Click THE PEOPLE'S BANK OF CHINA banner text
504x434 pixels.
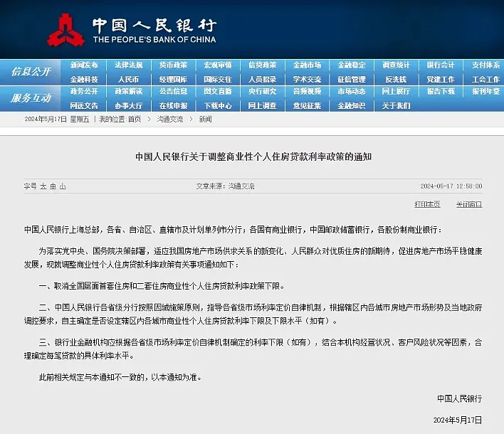[154, 40]
